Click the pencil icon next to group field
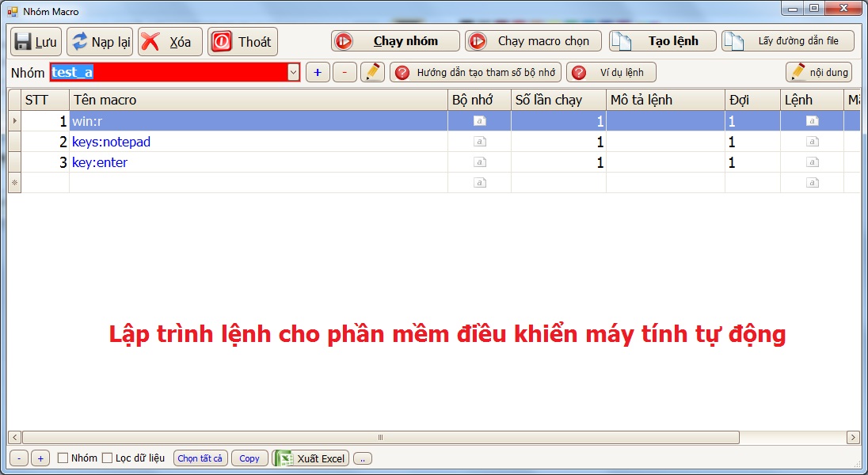 coord(371,72)
